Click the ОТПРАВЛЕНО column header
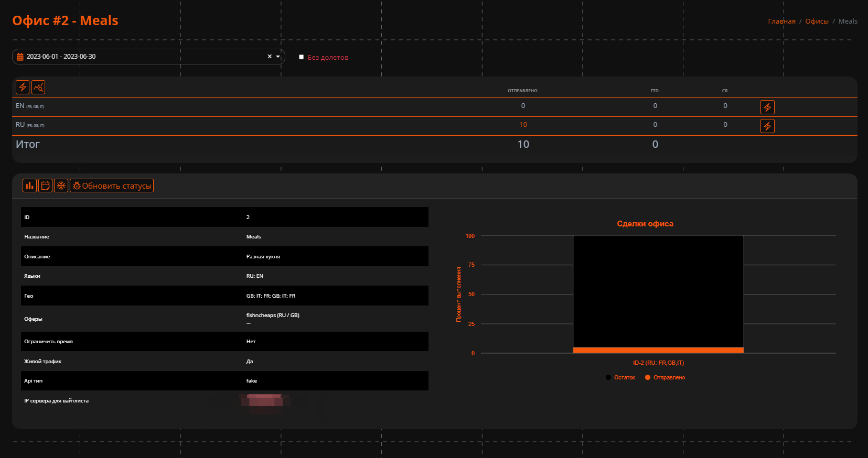Screen dimensions: 868x458 [x=522, y=91]
